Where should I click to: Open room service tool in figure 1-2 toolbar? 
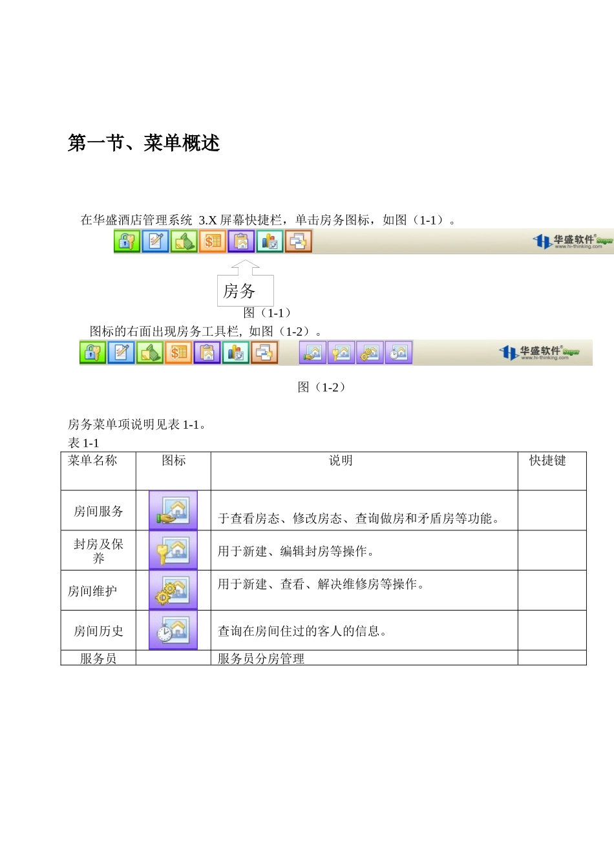coord(313,353)
